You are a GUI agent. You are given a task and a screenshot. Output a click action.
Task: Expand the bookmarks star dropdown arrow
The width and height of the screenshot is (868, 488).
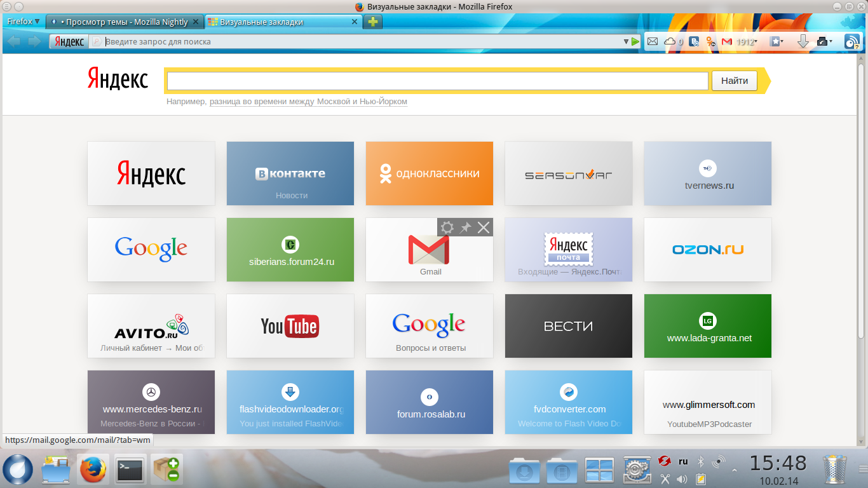(x=782, y=41)
